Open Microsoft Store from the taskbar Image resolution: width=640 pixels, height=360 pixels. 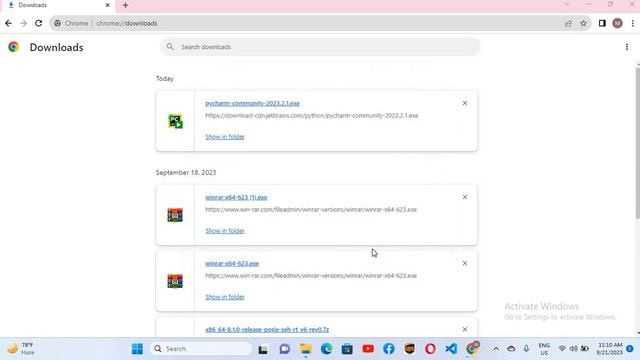click(x=347, y=349)
